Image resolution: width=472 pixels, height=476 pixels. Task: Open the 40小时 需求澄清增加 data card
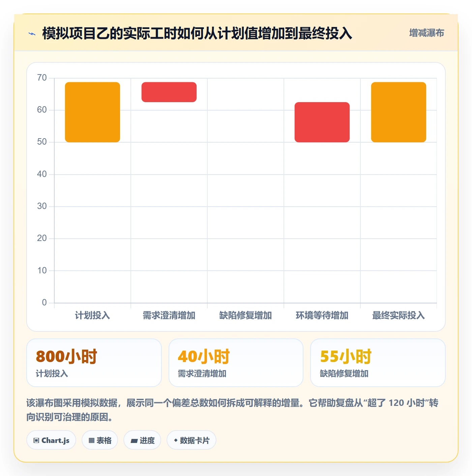pyautogui.click(x=236, y=363)
